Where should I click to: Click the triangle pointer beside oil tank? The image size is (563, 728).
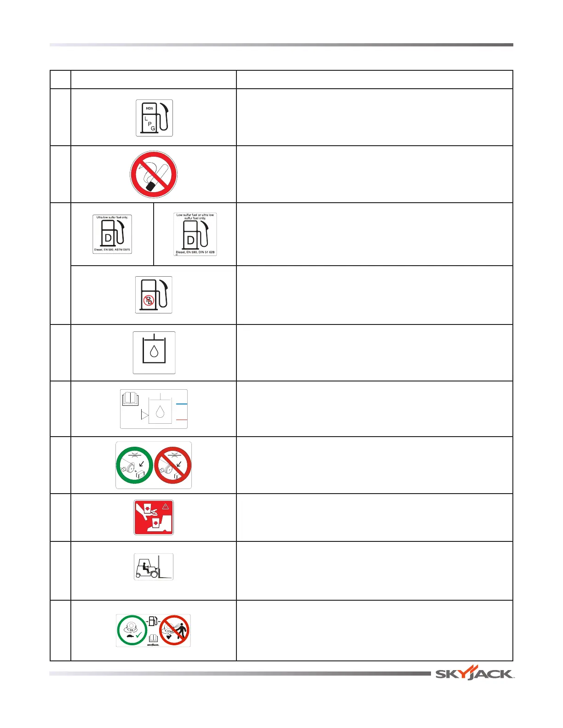click(145, 415)
